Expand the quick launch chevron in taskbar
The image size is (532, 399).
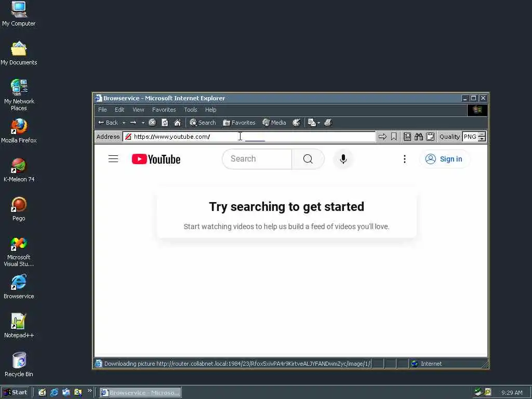click(89, 391)
